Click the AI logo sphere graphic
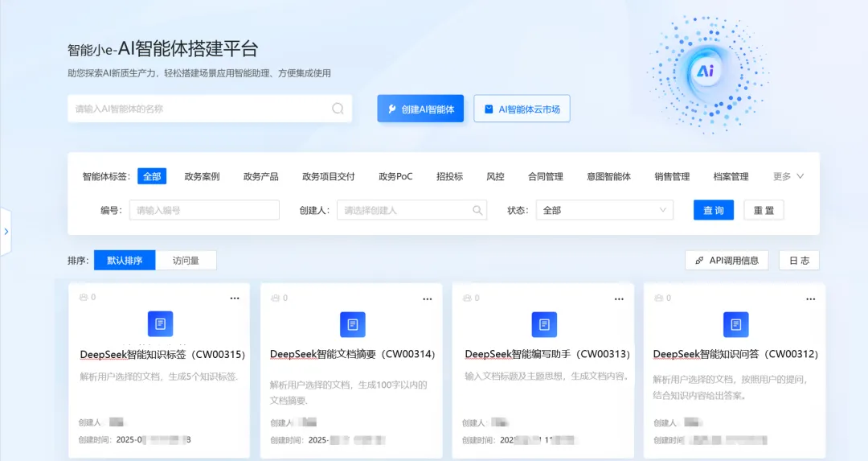Screen dimensions: 868x461 (706, 72)
